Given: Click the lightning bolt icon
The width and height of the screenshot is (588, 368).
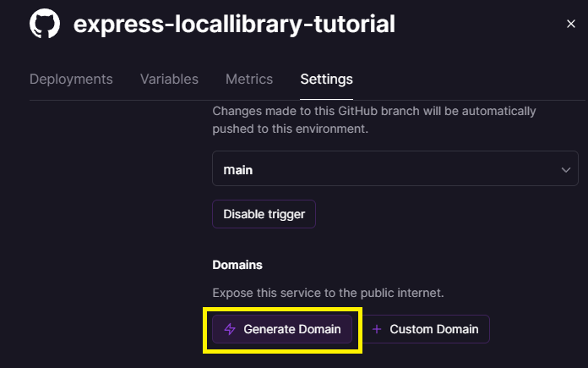Looking at the screenshot, I should coord(230,329).
